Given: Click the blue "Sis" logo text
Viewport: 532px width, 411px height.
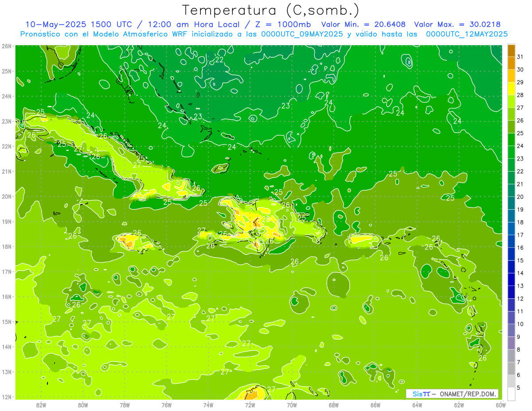Looking at the screenshot, I should tap(417, 394).
